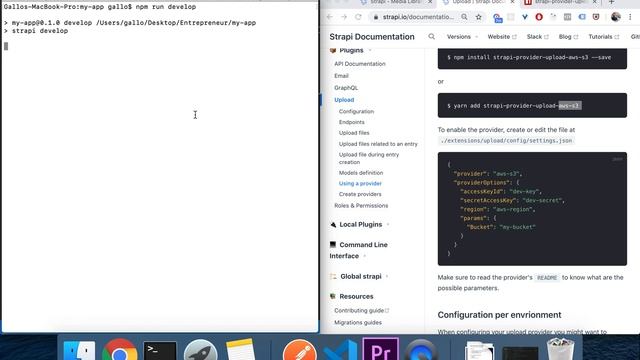Open Adobe Premiere Pro from the dock
The height and width of the screenshot is (360, 640).
(x=380, y=349)
